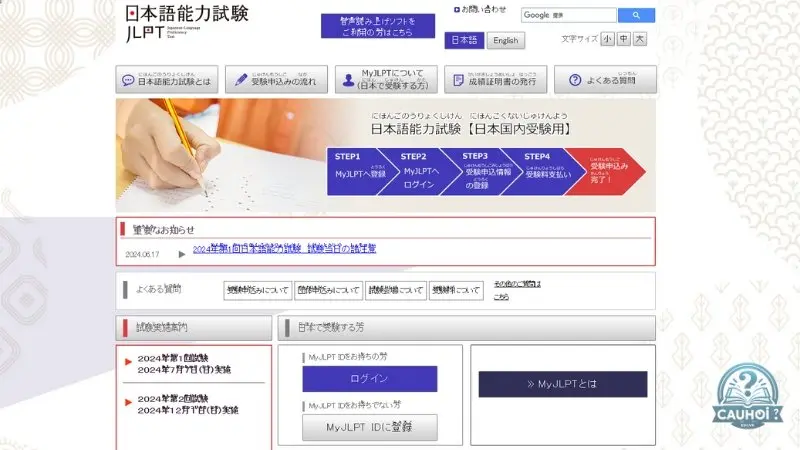Click the 日本語能力試験 JLPT logo
800x450 pixels.
[187, 22]
